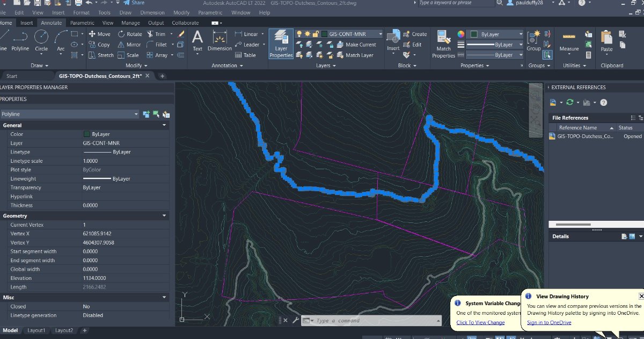Collapse the Geometry section
The image size is (644, 339).
164,215
